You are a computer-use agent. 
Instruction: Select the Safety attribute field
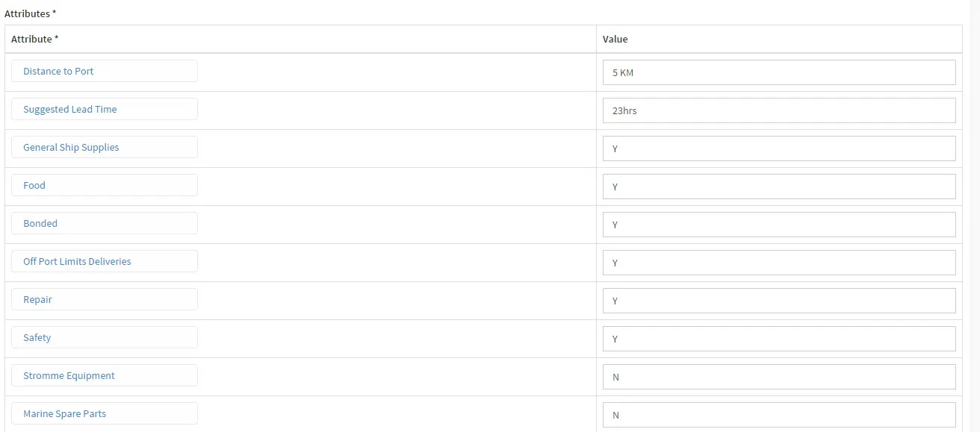pyautogui.click(x=105, y=338)
